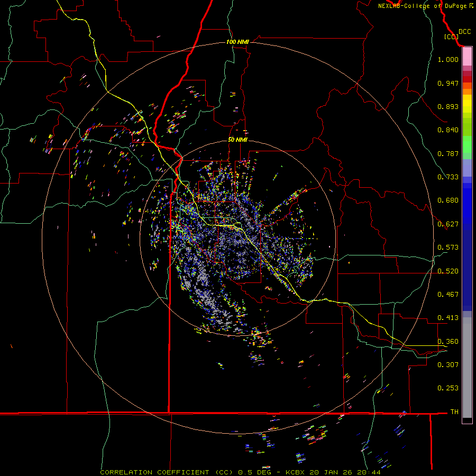This screenshot has width=476, height=476.
Task: Select the red segment of the color bar
Action: pos(467,79)
